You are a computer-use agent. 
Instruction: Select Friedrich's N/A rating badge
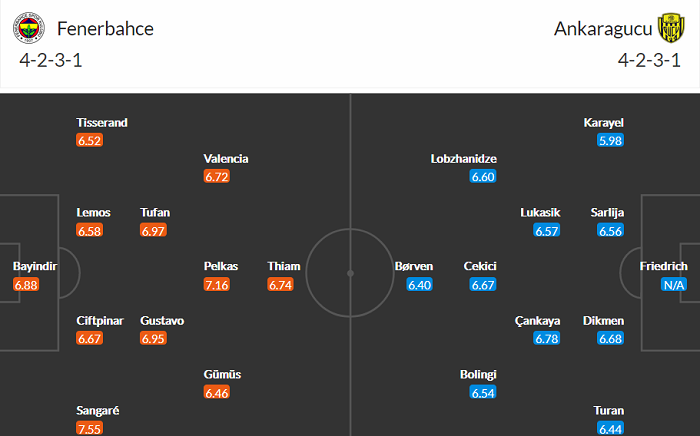pyautogui.click(x=674, y=285)
